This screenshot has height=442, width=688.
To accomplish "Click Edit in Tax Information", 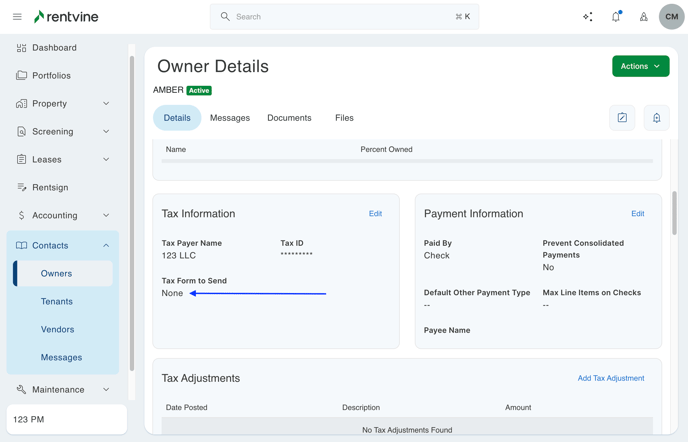I will coord(375,214).
